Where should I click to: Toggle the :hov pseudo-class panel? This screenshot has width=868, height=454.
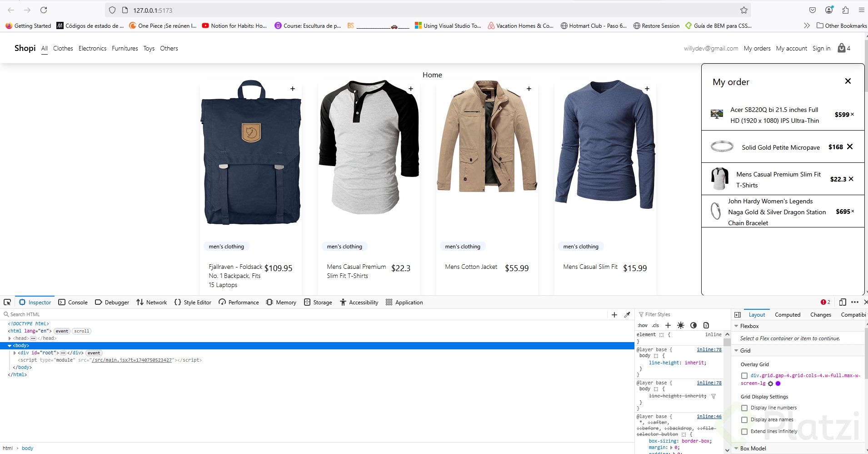643,325
